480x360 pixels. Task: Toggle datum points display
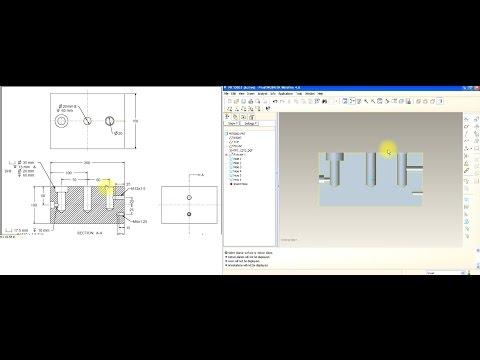(244, 108)
